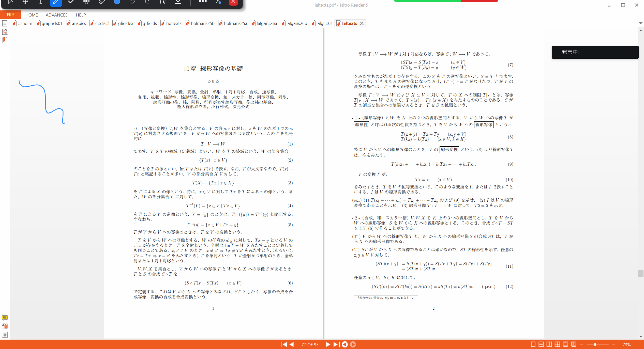
Task: Click the participant shield icon
Action: (x=218, y=2)
